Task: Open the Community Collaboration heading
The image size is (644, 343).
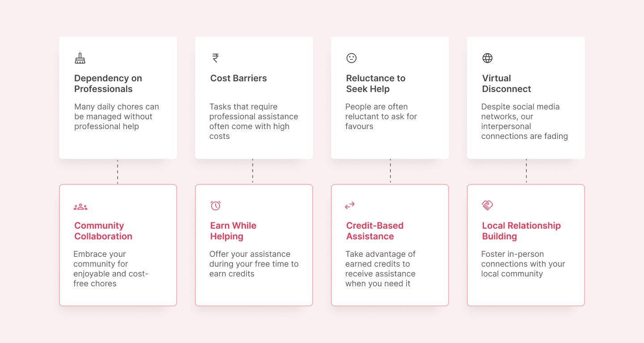Action: click(x=103, y=231)
